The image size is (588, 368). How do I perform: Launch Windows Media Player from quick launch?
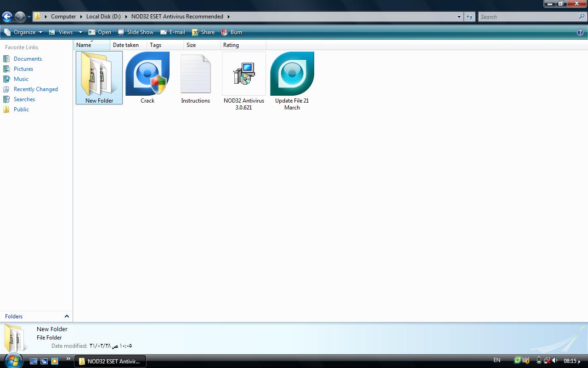[x=55, y=361]
